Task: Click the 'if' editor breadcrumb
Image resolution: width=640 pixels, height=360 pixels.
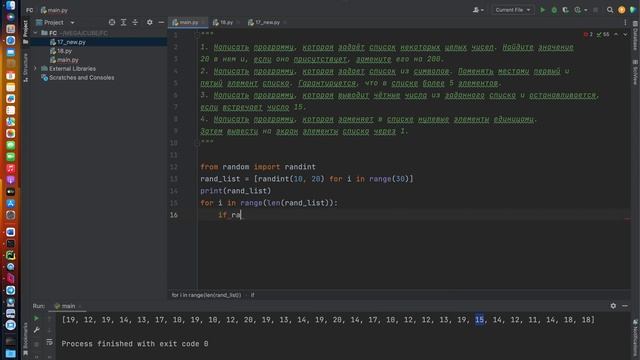Action: [x=253, y=295]
